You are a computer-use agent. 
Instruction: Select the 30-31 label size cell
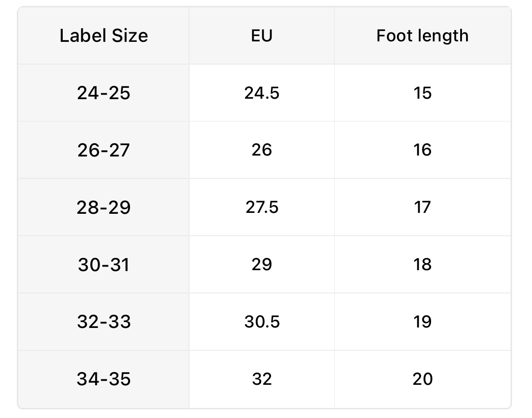pyautogui.click(x=104, y=265)
